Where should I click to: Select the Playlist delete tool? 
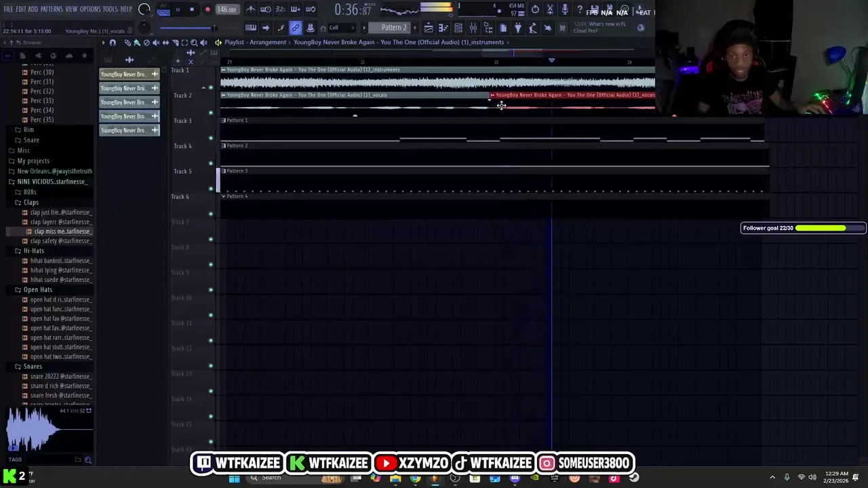146,43
